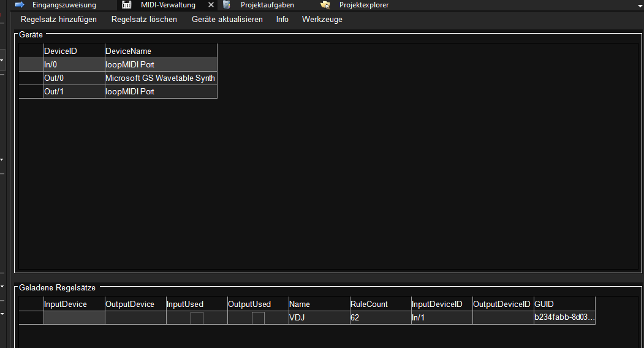644x348 pixels.
Task: Open the Info menu
Action: [x=282, y=20]
